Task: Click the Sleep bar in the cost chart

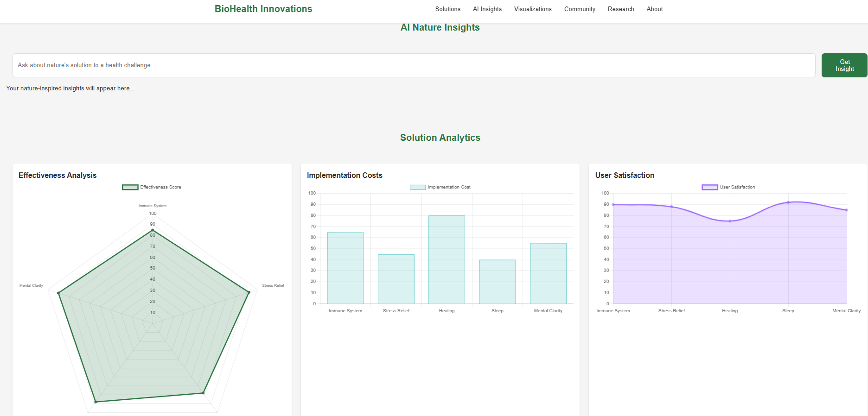Action: click(498, 282)
